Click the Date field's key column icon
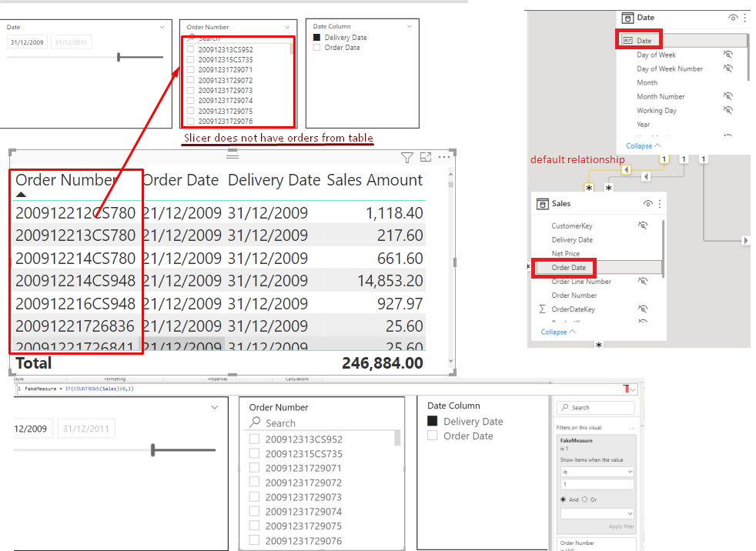The image size is (756, 551). [627, 41]
